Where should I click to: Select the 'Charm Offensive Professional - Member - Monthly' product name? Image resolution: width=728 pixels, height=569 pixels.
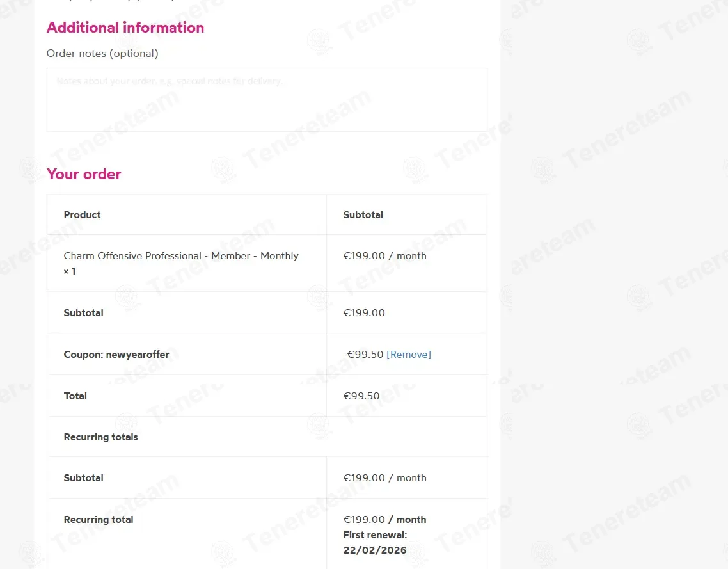tap(181, 256)
